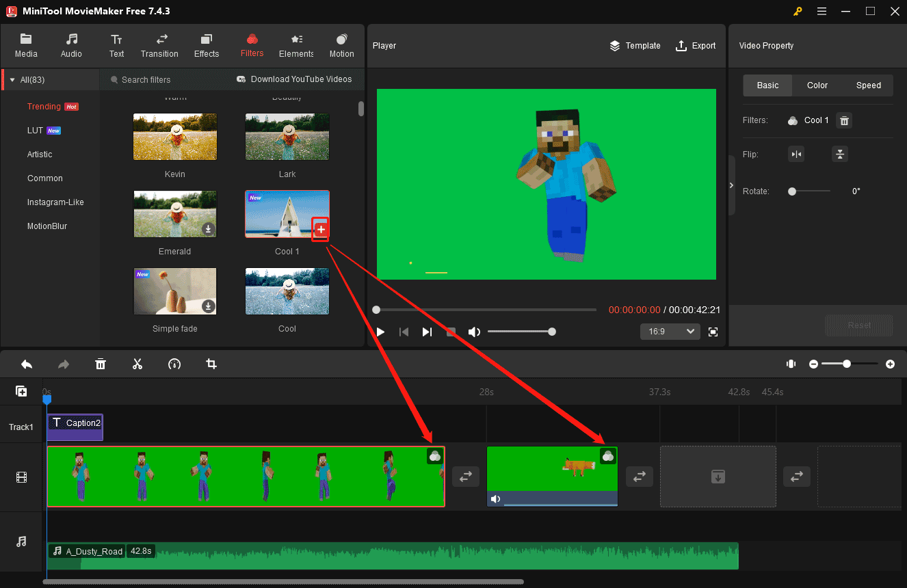
Task: Open the hamburger menu in title bar
Action: click(821, 11)
